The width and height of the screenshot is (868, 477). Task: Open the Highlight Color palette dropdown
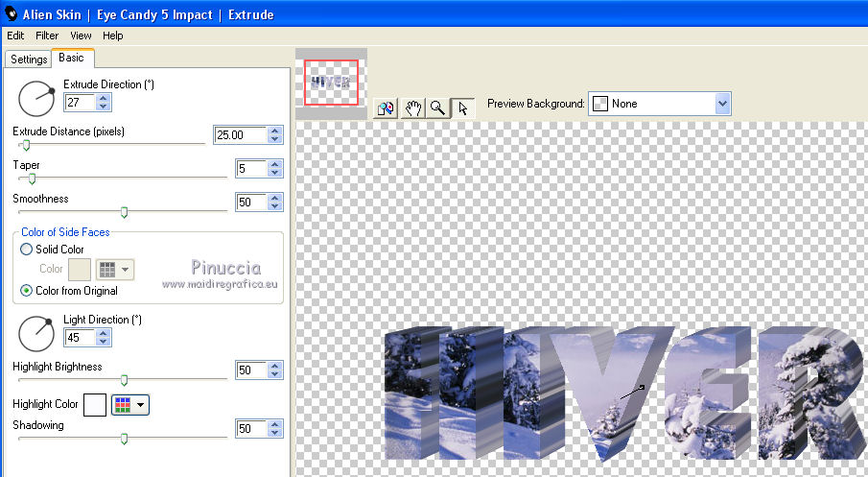[130, 404]
